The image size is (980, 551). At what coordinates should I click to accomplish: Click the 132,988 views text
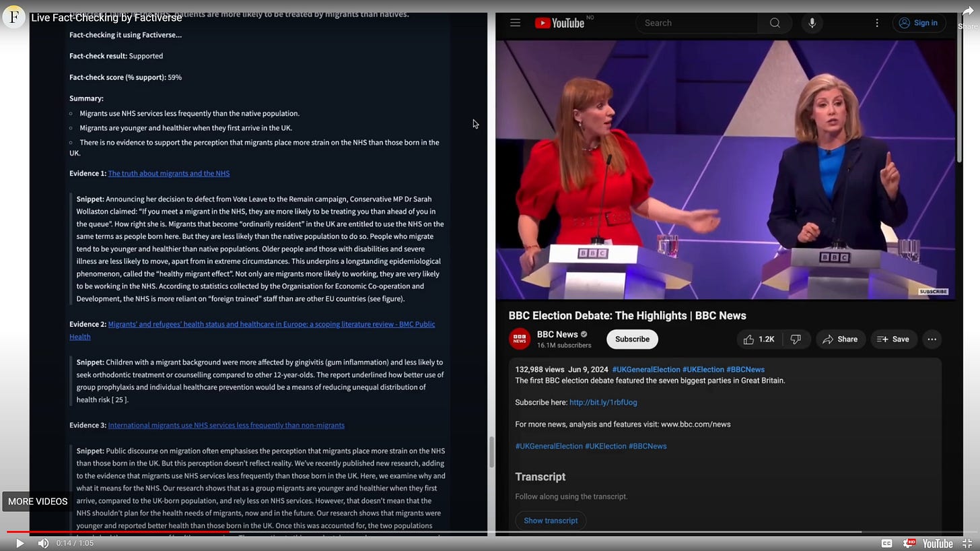pyautogui.click(x=540, y=369)
